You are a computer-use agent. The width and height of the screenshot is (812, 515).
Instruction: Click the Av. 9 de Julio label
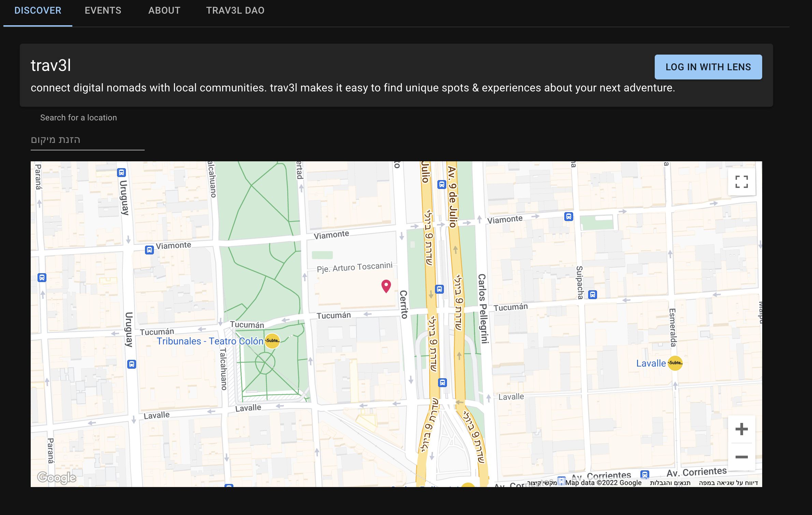pos(452,197)
